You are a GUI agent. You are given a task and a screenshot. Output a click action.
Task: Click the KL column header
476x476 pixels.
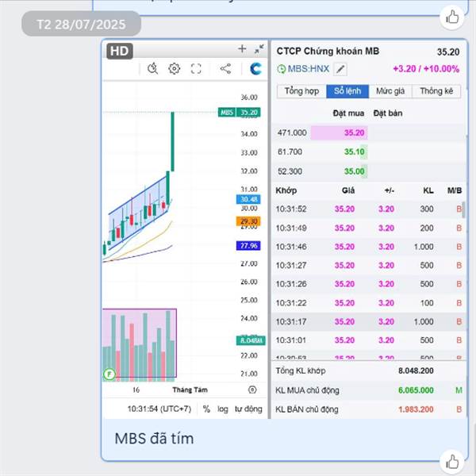tap(428, 190)
